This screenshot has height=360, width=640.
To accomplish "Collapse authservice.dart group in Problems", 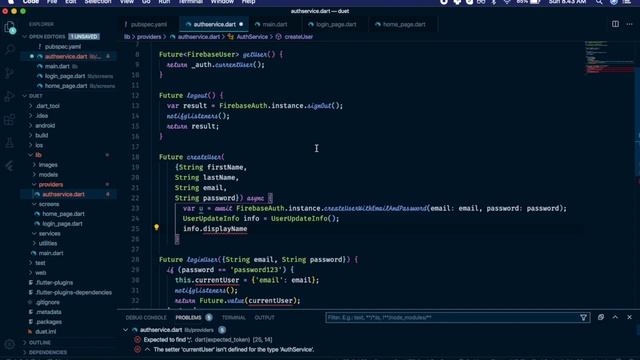I will [126, 330].
